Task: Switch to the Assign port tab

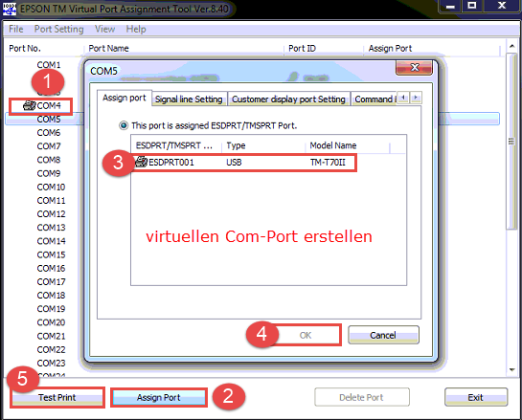Action: tap(125, 98)
